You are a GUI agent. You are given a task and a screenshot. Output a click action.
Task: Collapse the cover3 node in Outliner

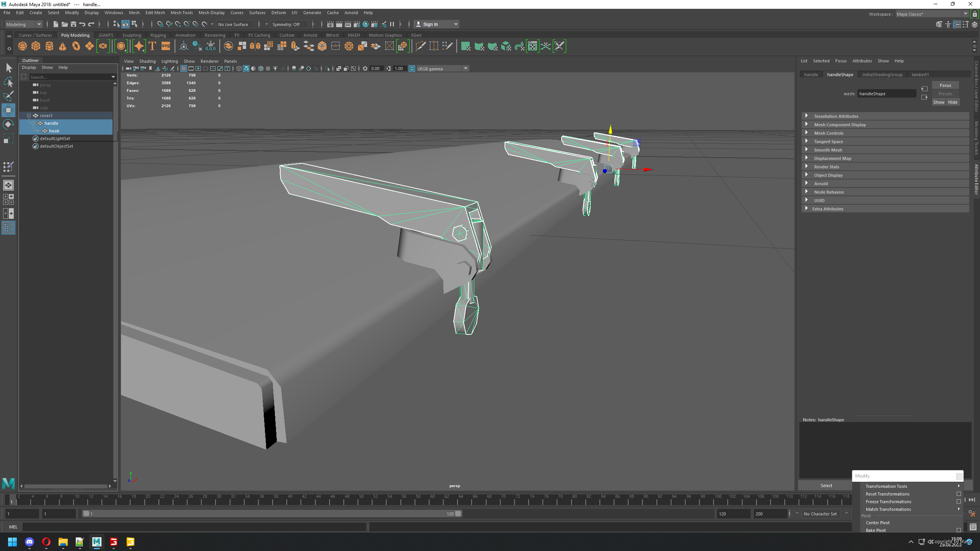coord(29,115)
